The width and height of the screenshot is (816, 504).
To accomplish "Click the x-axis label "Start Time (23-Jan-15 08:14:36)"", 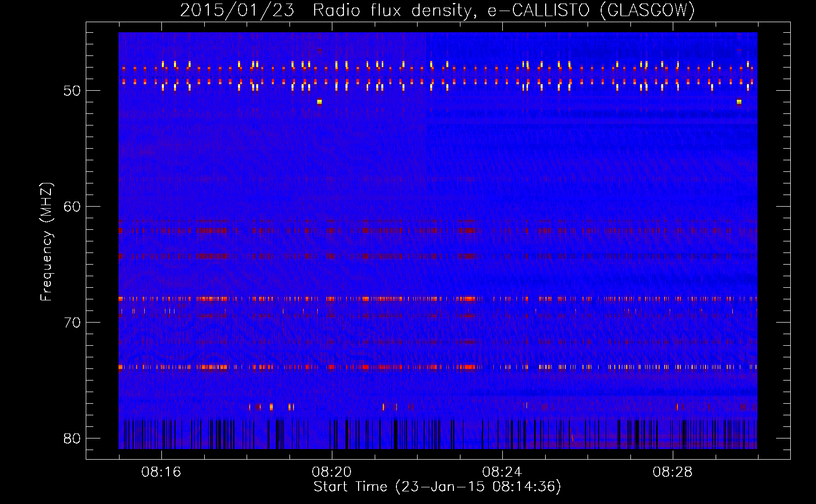I will coord(437,487).
